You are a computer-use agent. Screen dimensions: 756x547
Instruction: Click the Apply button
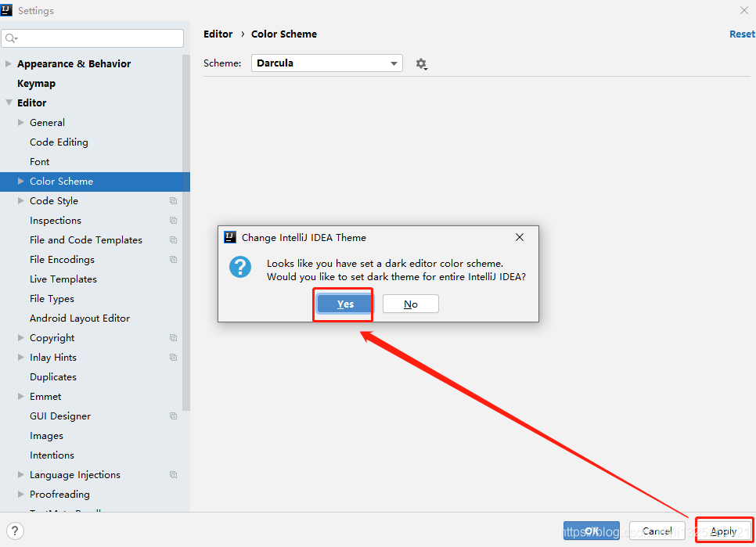click(x=723, y=531)
